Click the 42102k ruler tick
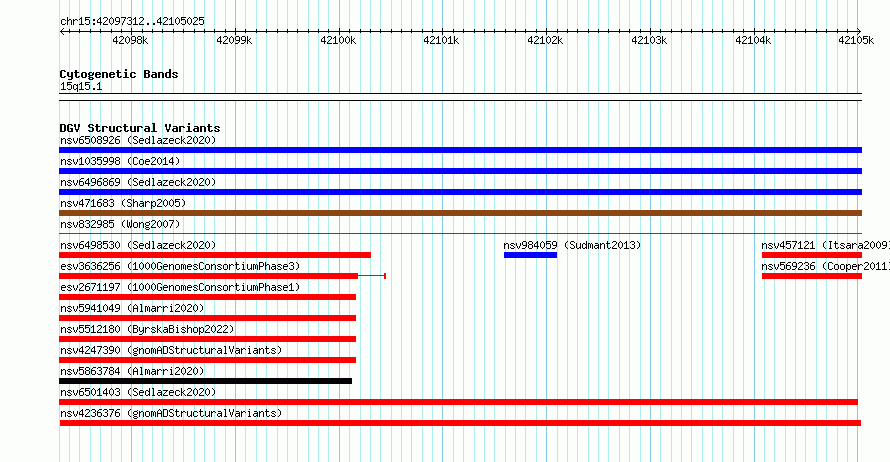This screenshot has width=890, height=462. point(545,40)
